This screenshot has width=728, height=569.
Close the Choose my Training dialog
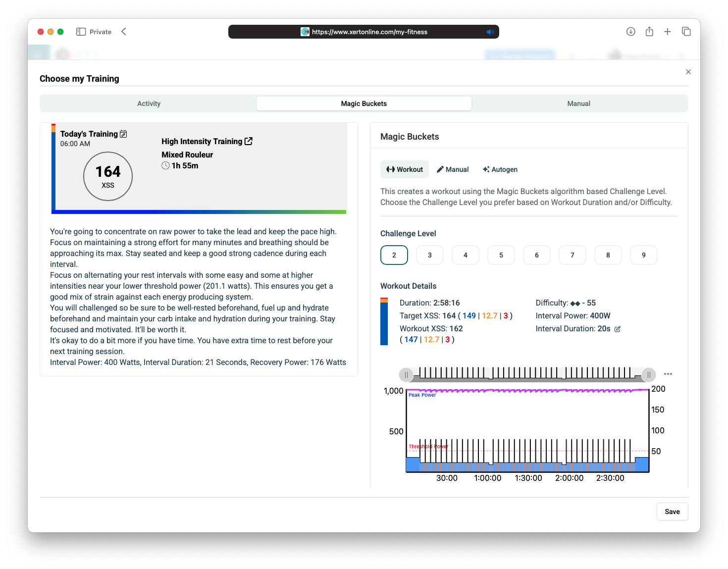pos(688,72)
